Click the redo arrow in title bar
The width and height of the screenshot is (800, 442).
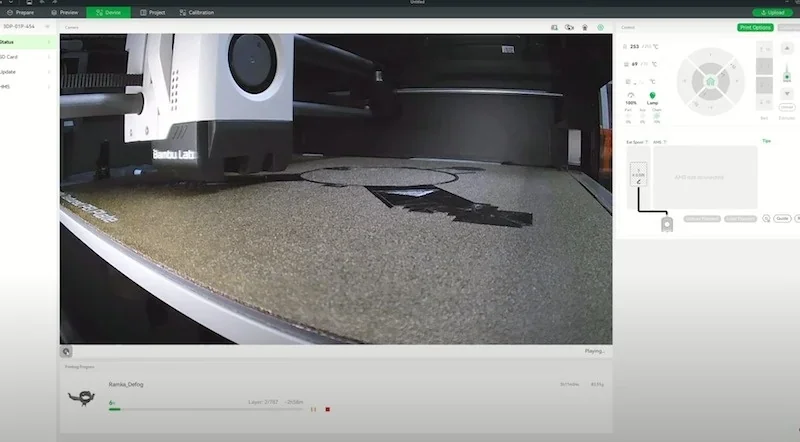[x=54, y=2]
